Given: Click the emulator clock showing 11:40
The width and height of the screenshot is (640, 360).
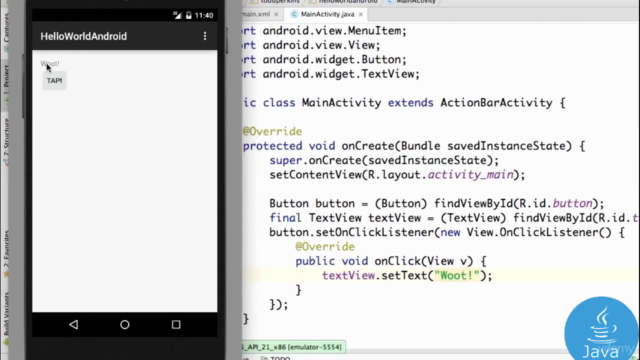Looking at the screenshot, I should (204, 16).
